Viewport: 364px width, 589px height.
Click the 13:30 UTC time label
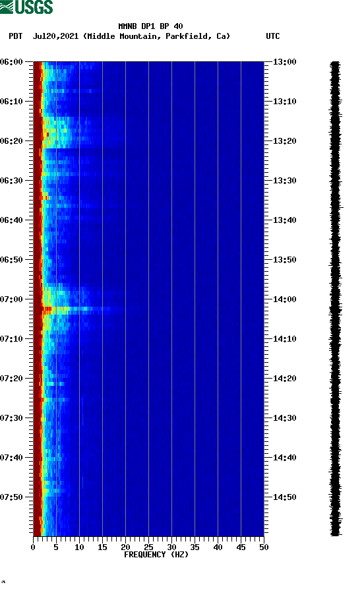pyautogui.click(x=285, y=180)
